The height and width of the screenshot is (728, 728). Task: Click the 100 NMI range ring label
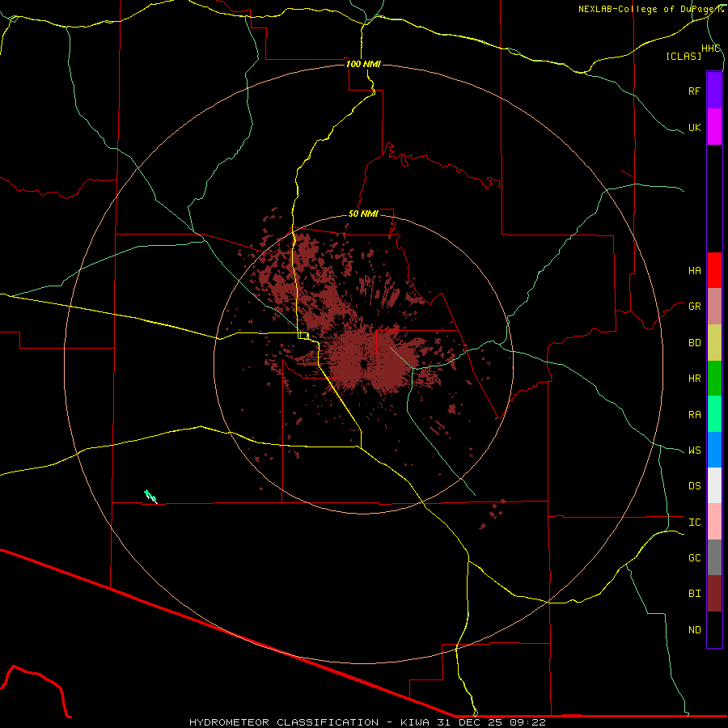coord(363,64)
